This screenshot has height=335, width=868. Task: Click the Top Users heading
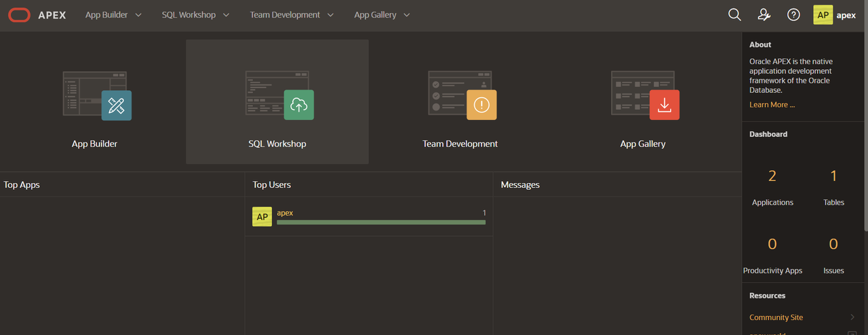coord(272,184)
